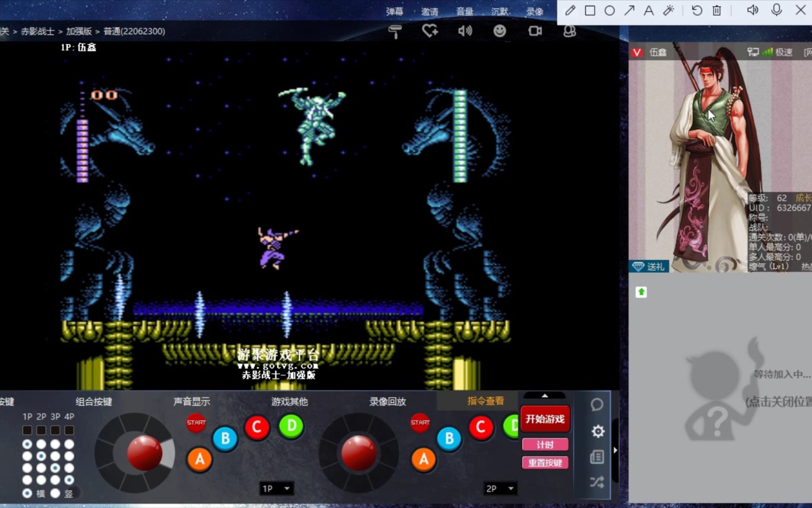The image size is (812, 508).
Task: Select second-row radio in 1P column
Action: pyautogui.click(x=27, y=456)
